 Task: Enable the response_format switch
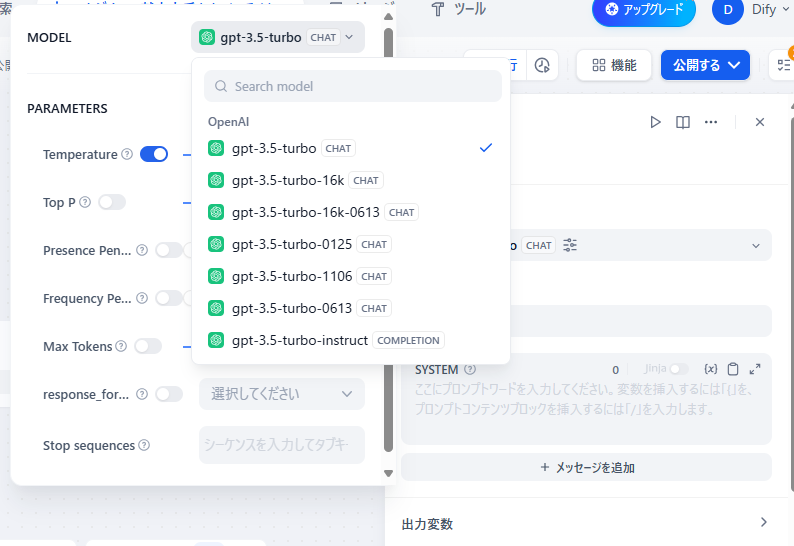[x=169, y=394]
